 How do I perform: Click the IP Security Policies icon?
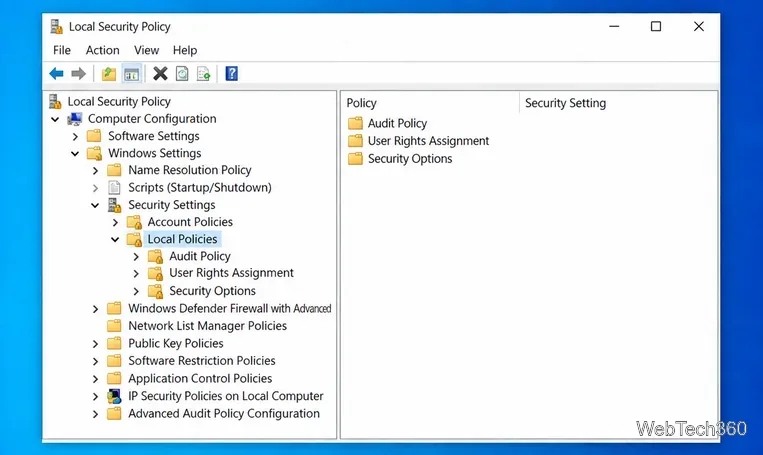coord(114,396)
